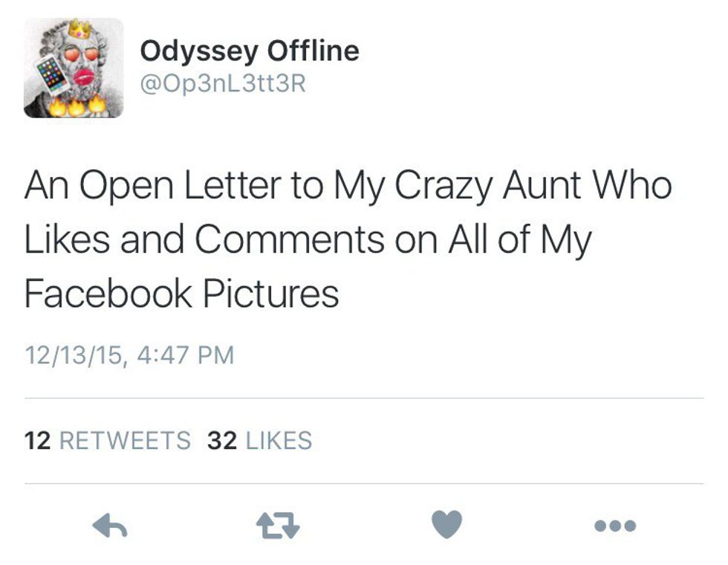Visit the @Op3nL3tt3R handle
728x565 pixels.
tap(223, 84)
